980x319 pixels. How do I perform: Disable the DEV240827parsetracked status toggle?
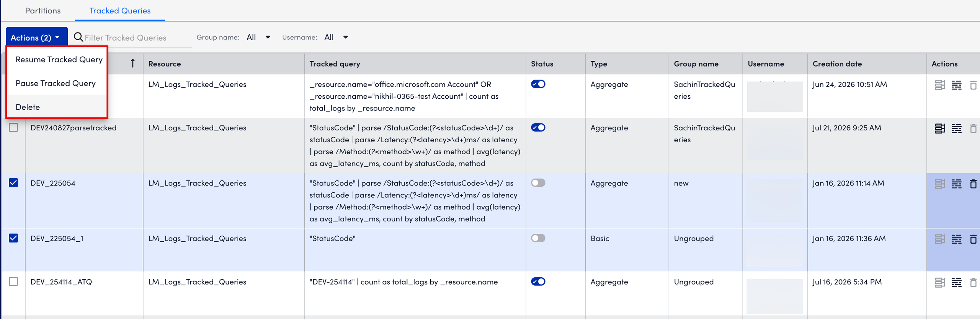[x=538, y=127]
